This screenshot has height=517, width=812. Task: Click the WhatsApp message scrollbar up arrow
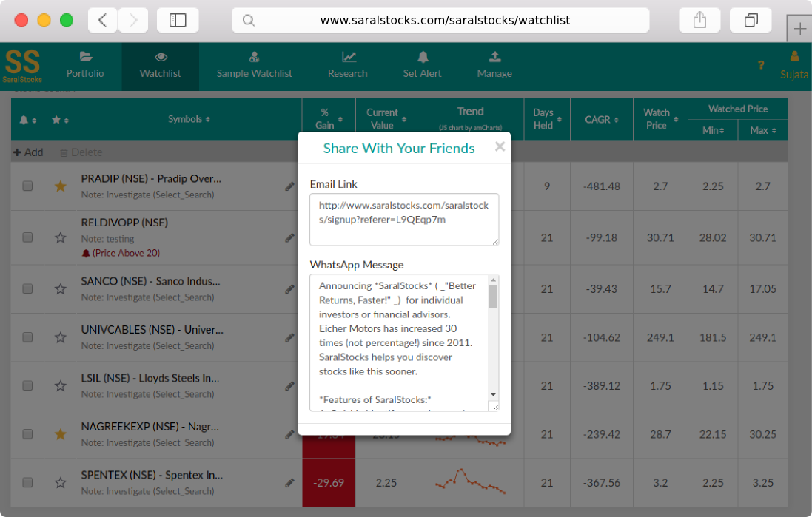click(x=494, y=280)
